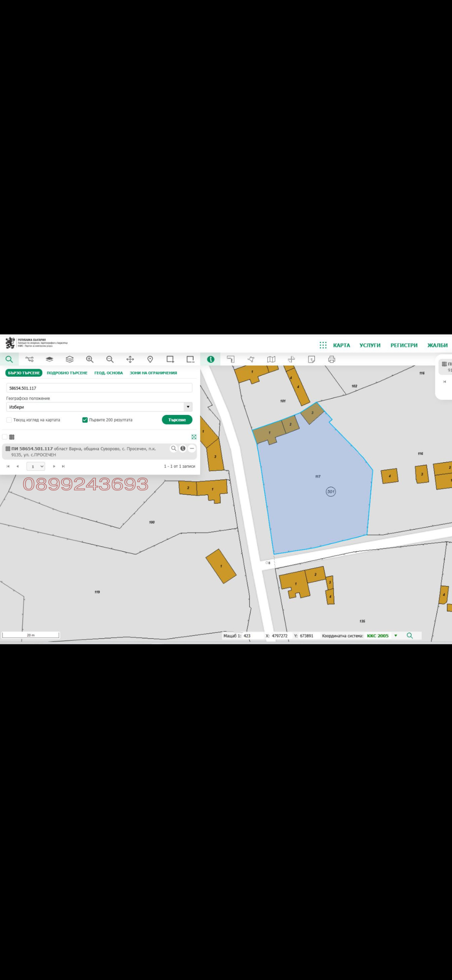Open the KKC 2005 coordinate system dropdown
This screenshot has width=452, height=980.
click(395, 635)
